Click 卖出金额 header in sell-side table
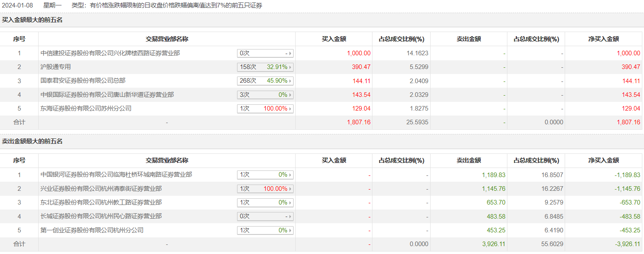The image size is (644, 254). [x=469, y=160]
